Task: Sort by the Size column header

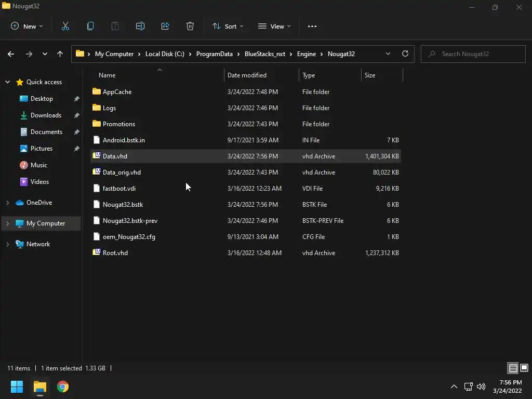Action: (370, 75)
